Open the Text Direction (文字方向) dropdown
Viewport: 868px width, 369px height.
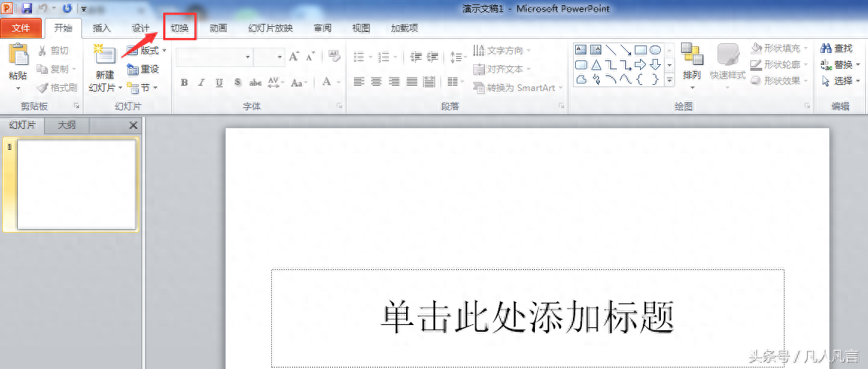point(501,51)
